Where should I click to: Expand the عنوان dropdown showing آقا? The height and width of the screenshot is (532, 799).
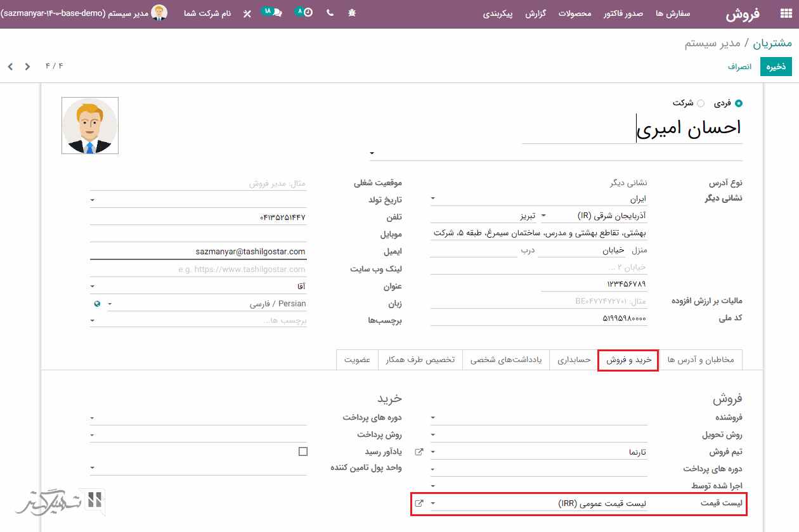coord(93,287)
